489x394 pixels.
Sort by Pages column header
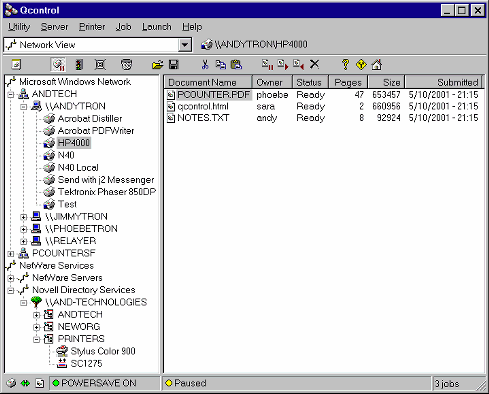pos(348,82)
